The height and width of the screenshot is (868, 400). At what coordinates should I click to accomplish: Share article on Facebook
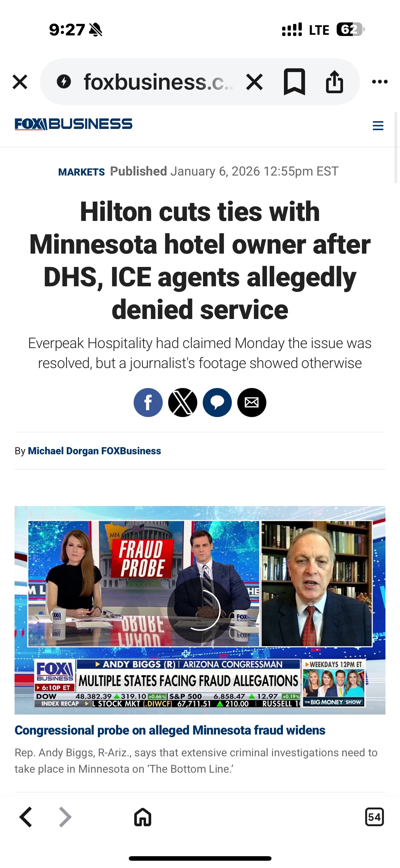pos(148,402)
